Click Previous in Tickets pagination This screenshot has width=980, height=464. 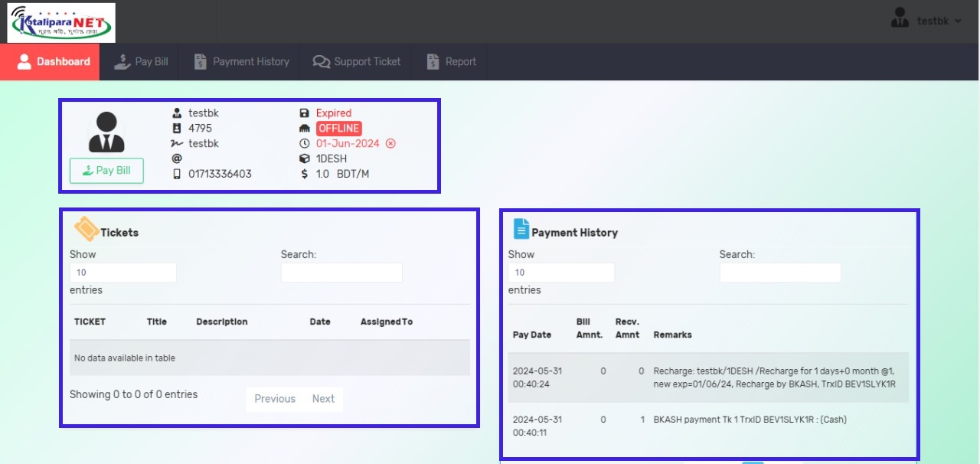[275, 399]
